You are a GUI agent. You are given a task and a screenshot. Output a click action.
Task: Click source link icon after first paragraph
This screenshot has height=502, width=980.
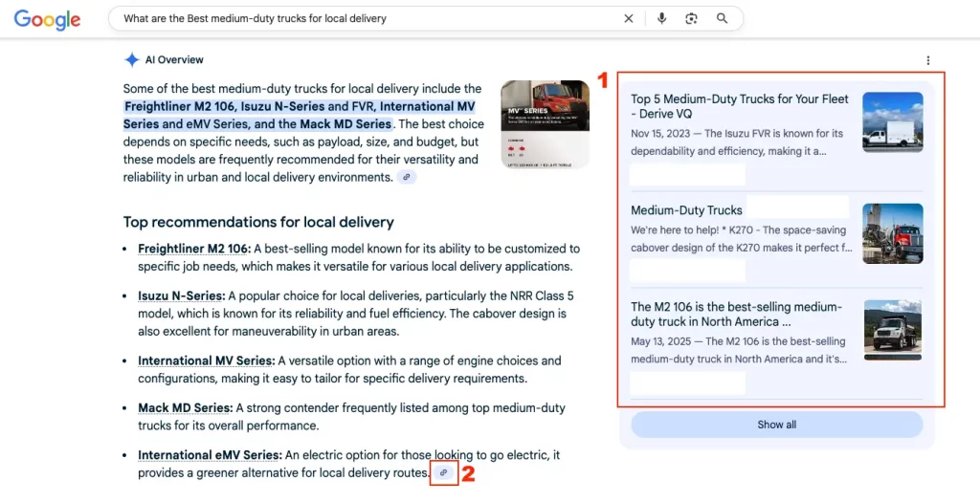(407, 178)
